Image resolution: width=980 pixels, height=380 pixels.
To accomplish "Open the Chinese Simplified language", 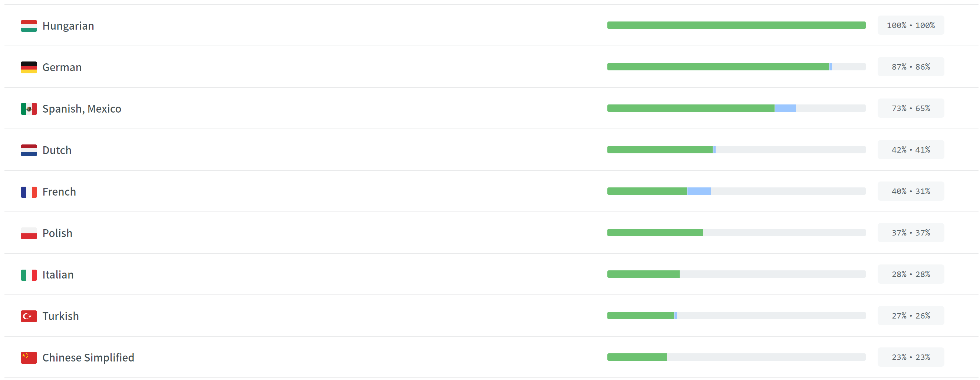I will point(88,357).
